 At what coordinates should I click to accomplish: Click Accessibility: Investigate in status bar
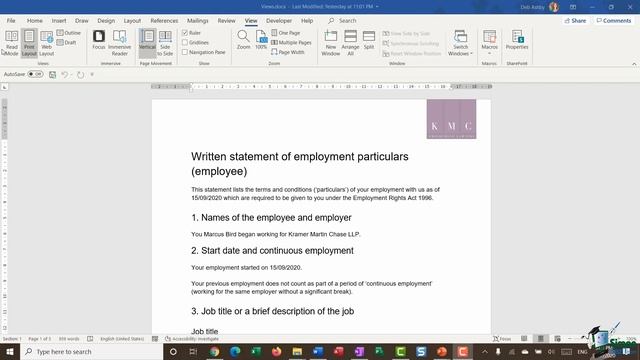click(192, 339)
